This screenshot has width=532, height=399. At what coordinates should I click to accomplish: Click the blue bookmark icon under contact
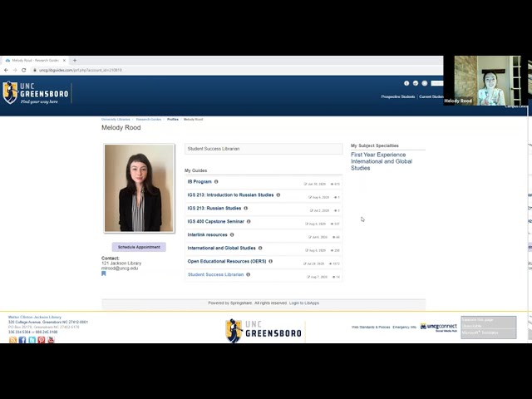tap(103, 273)
